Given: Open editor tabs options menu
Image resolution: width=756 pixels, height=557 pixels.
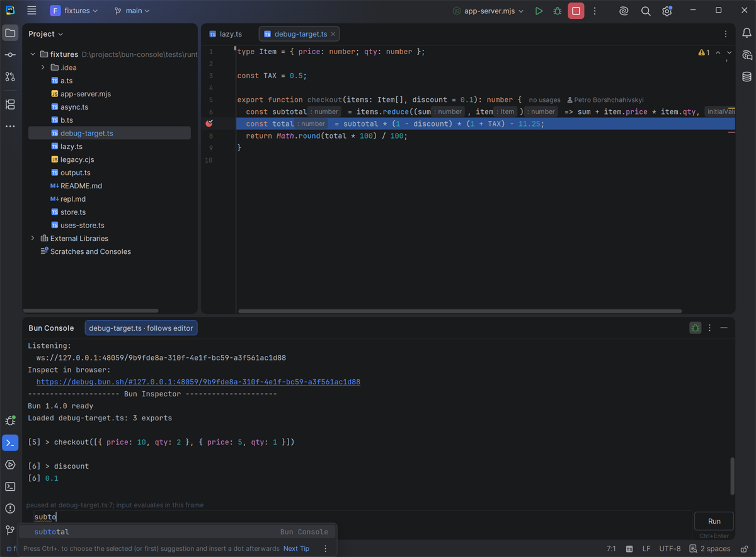Looking at the screenshot, I should tap(726, 34).
